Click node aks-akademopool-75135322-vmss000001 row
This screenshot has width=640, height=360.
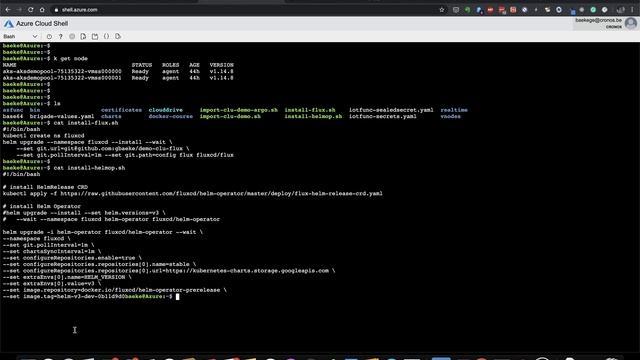pos(118,78)
